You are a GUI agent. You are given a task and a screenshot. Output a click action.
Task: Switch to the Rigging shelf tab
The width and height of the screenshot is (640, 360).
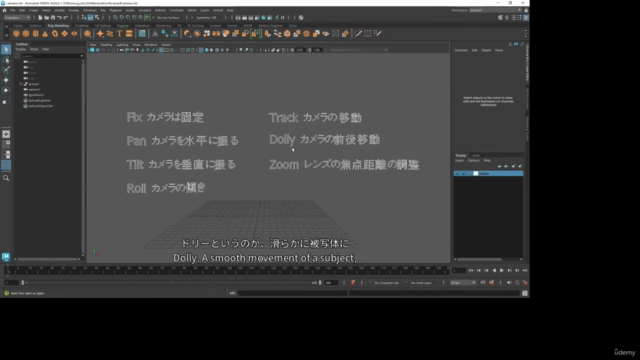coord(122,26)
